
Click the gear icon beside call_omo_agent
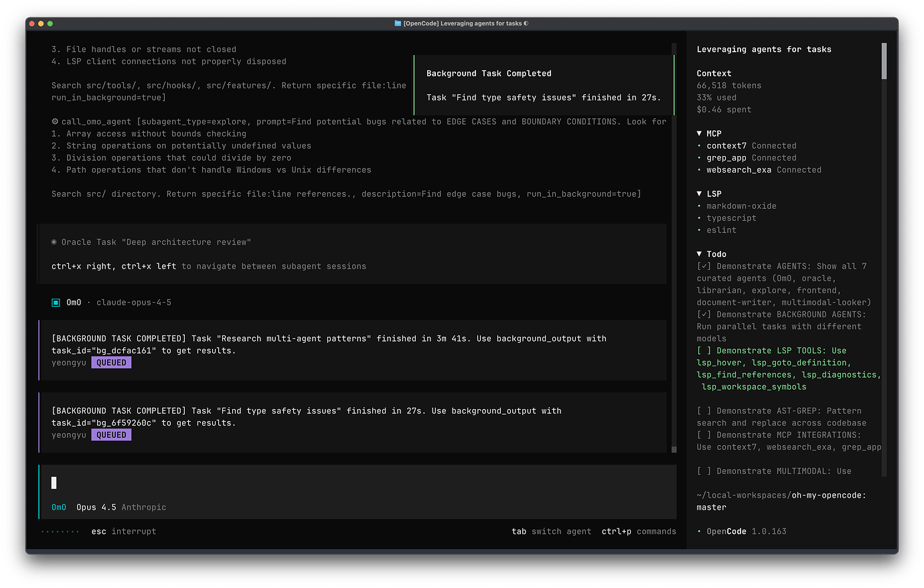[x=55, y=122]
